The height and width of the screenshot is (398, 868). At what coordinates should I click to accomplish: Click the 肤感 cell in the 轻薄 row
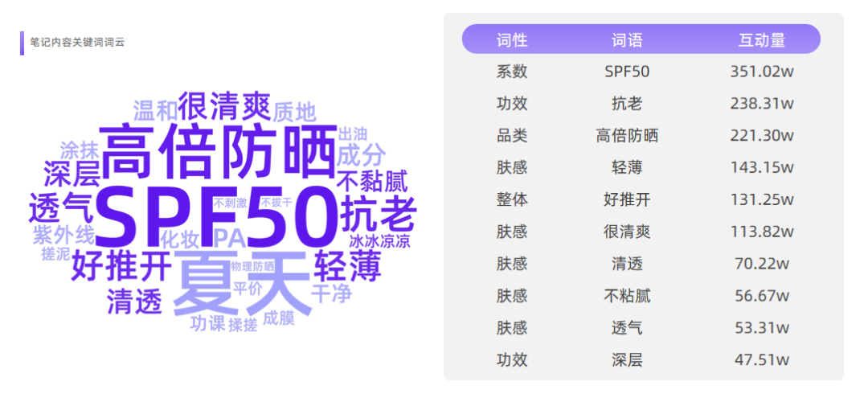(512, 168)
